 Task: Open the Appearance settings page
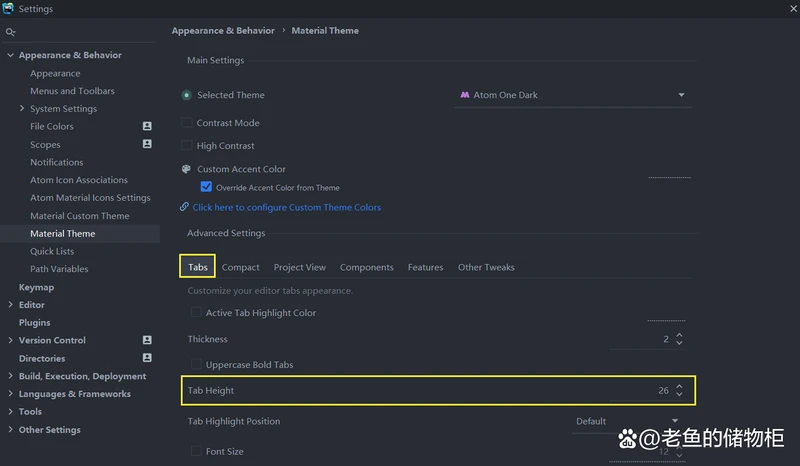coord(55,73)
